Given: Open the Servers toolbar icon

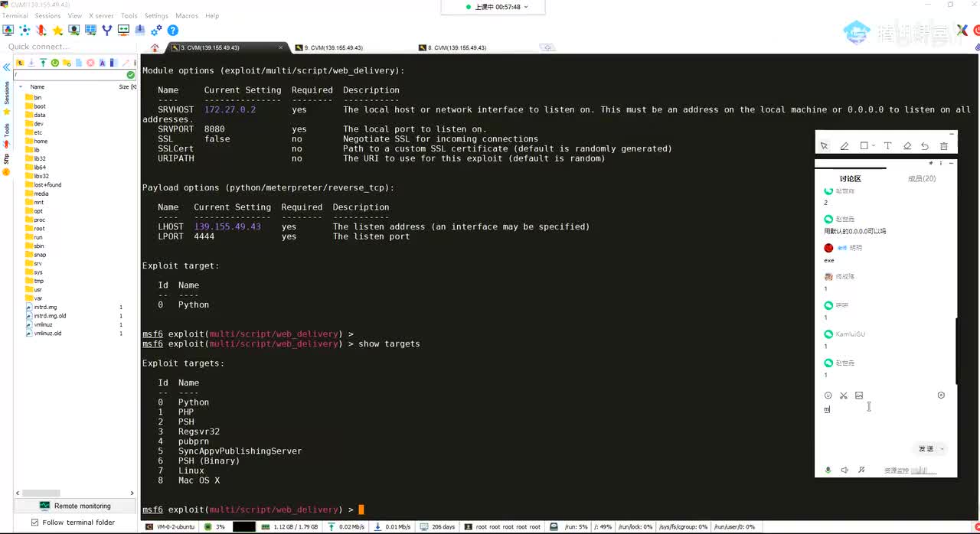Looking at the screenshot, I should tap(24, 31).
